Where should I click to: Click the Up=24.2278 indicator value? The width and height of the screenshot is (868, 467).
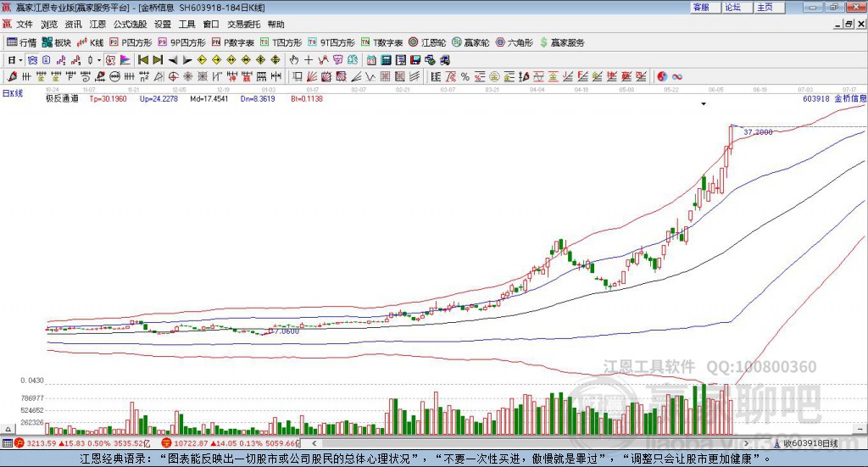(159, 98)
